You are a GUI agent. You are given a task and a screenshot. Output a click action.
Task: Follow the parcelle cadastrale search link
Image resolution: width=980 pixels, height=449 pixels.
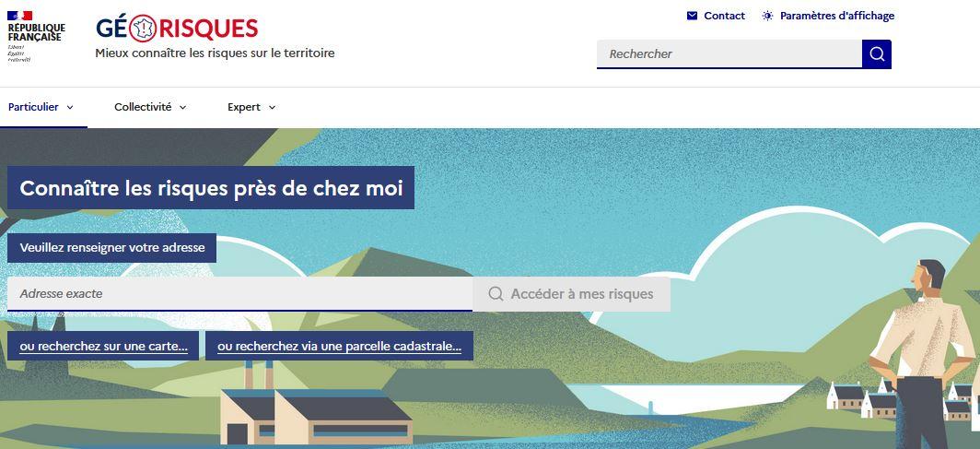[x=339, y=346]
